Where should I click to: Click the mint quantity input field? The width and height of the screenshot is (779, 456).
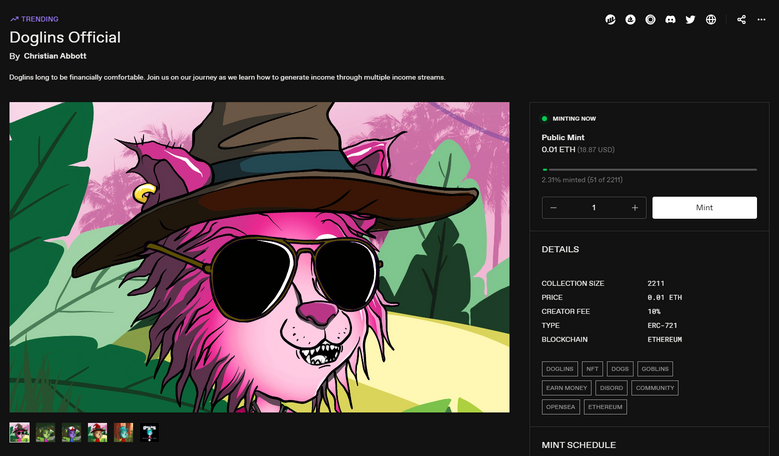(x=594, y=208)
